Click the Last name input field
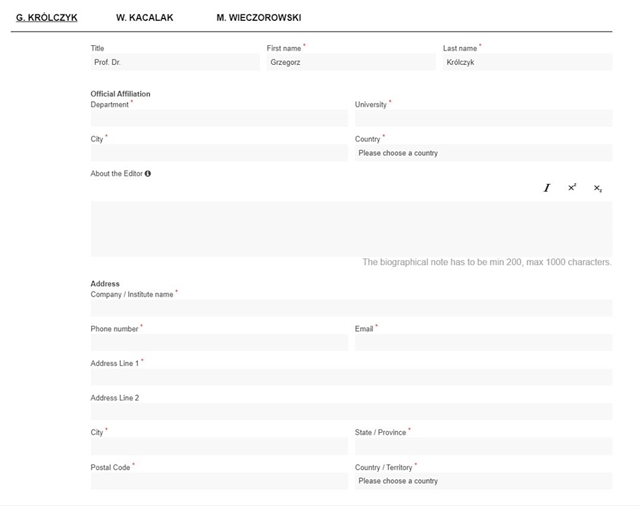This screenshot has width=640, height=506. (527, 62)
